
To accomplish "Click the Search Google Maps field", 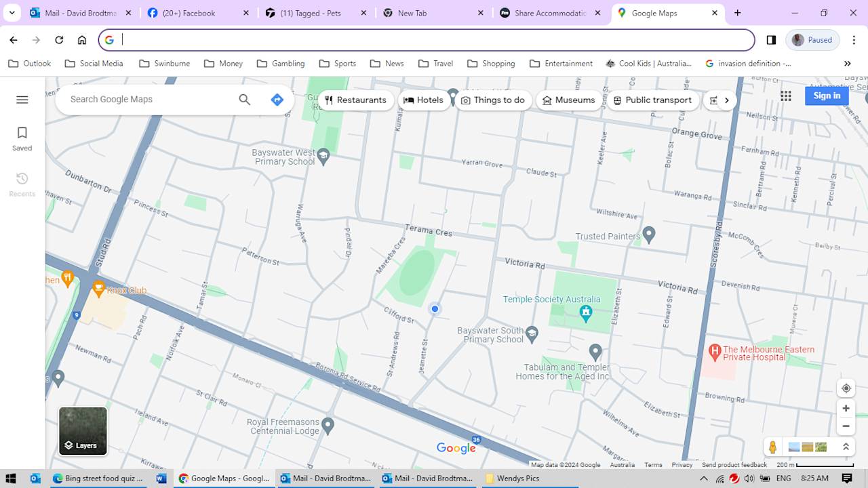I will [149, 100].
